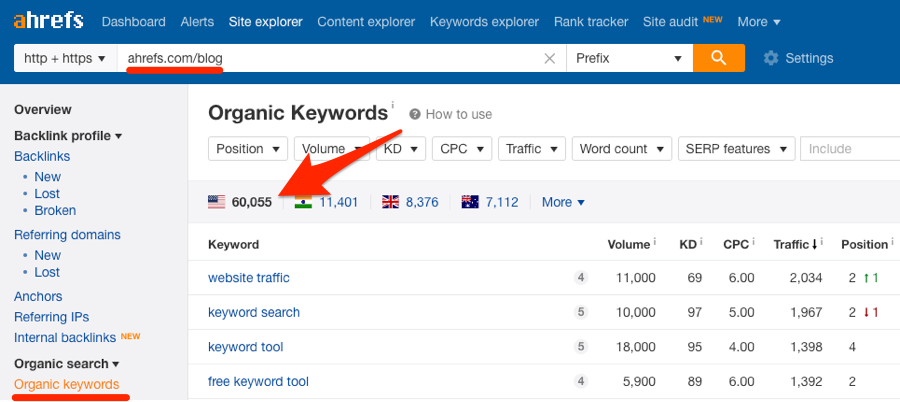Open the 'keyword search' keyword link

(254, 312)
